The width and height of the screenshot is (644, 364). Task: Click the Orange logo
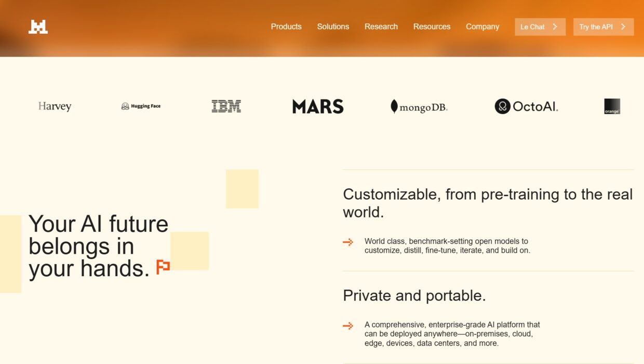(x=612, y=107)
